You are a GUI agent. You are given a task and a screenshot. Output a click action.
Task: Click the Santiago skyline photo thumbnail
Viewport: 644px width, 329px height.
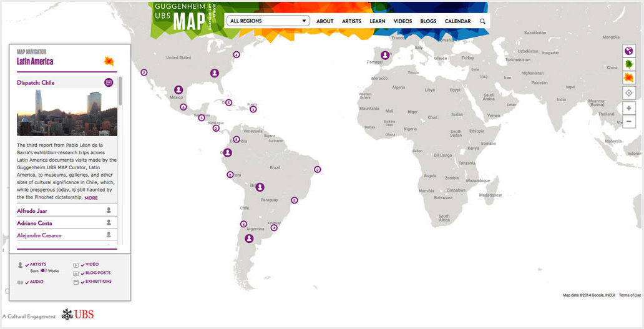point(67,112)
